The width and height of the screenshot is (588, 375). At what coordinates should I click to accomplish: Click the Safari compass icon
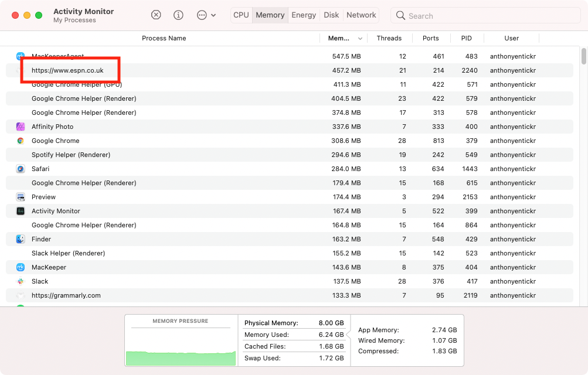[x=21, y=169]
